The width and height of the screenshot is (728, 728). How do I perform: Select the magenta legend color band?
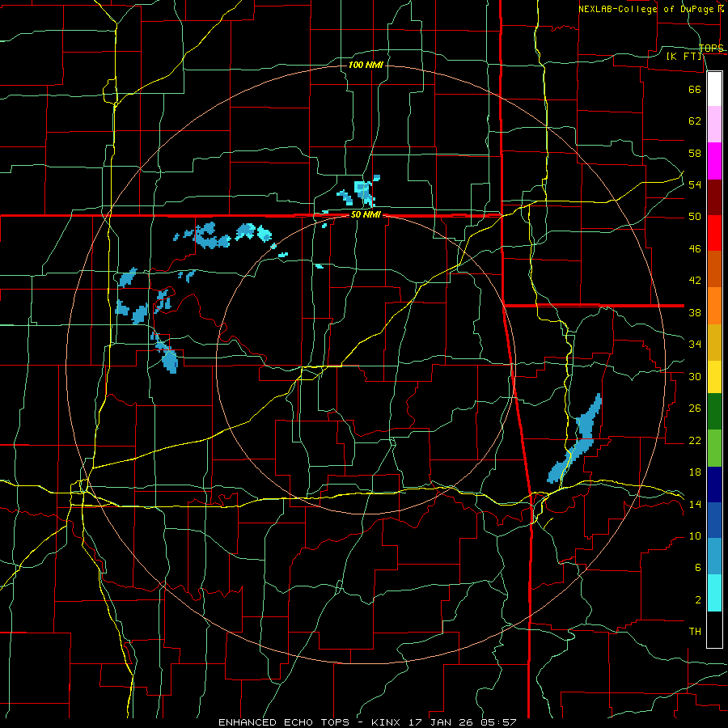[714, 161]
